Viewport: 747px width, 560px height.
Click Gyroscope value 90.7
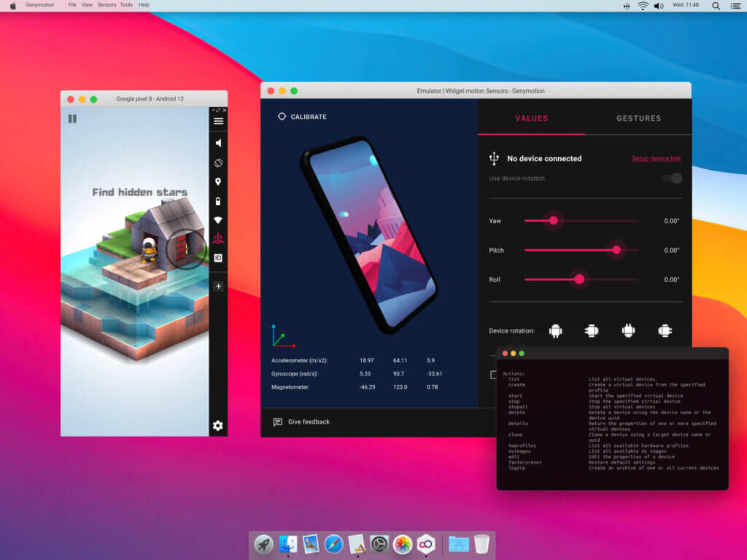point(399,374)
